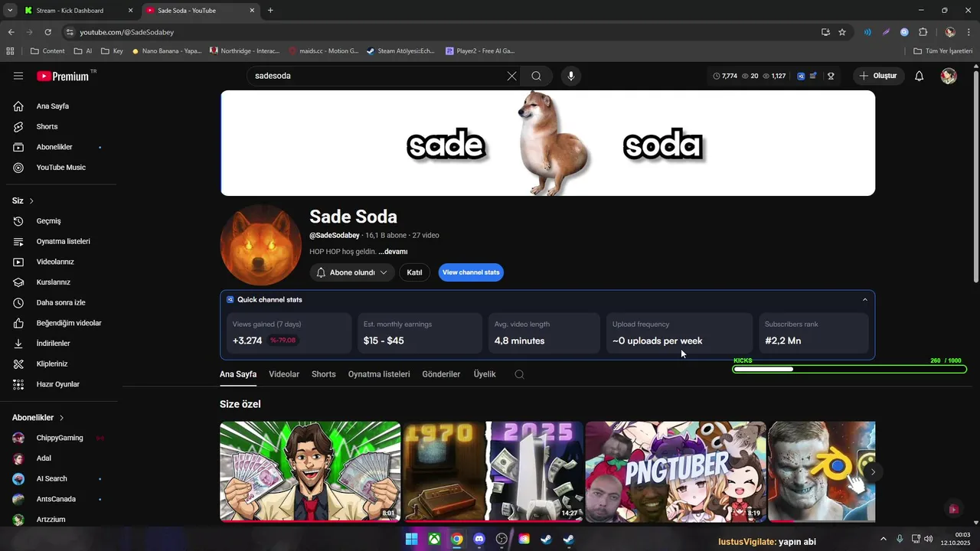The image size is (980, 551).
Task: Switch to Stream - Kick Dashboard tab
Action: coord(79,11)
